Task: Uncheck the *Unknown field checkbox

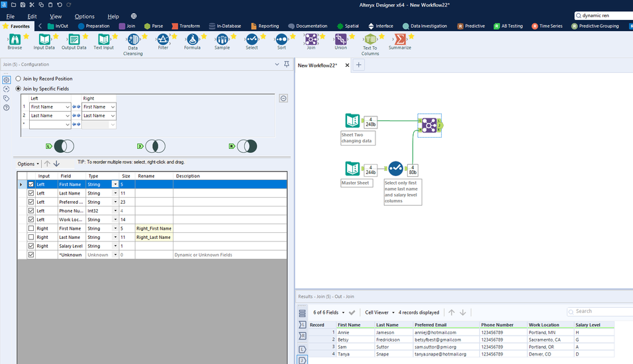Action: [x=31, y=255]
